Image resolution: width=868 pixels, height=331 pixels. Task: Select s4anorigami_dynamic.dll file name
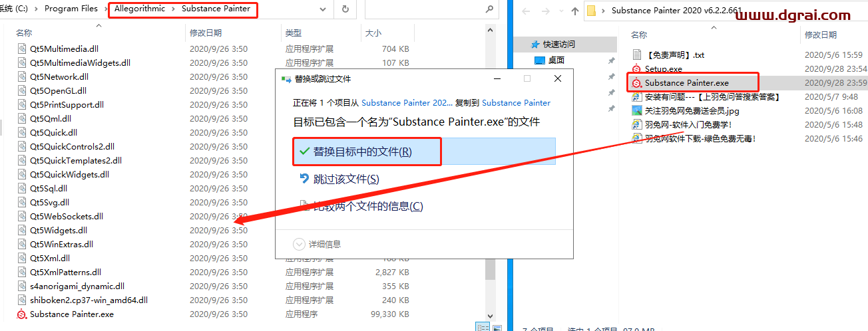coord(77,286)
